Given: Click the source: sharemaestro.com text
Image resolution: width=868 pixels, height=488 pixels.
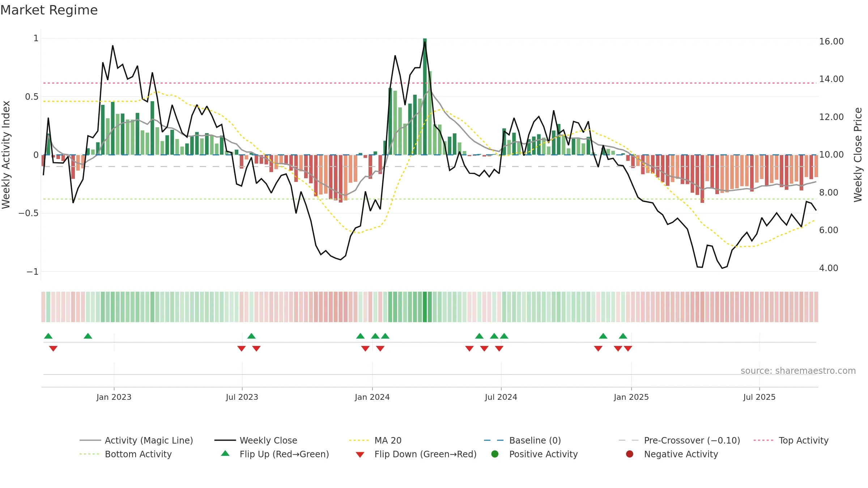Looking at the screenshot, I should pos(798,371).
